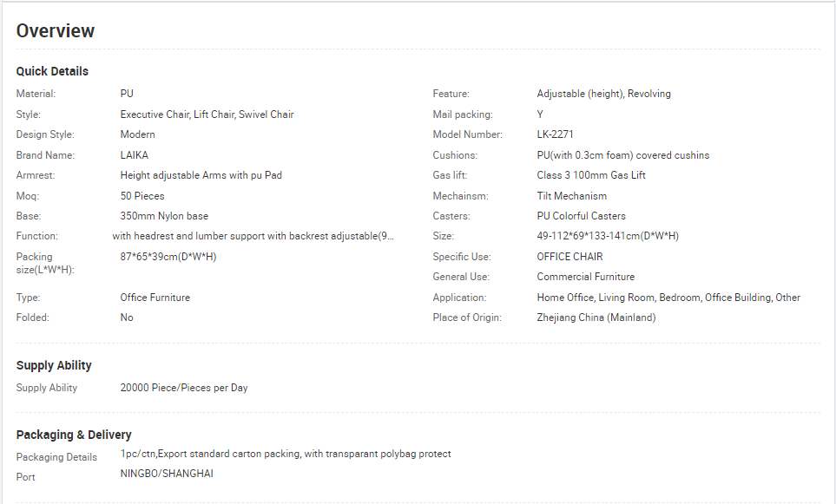
Task: Select the Quick Details section title
Action: (x=52, y=71)
